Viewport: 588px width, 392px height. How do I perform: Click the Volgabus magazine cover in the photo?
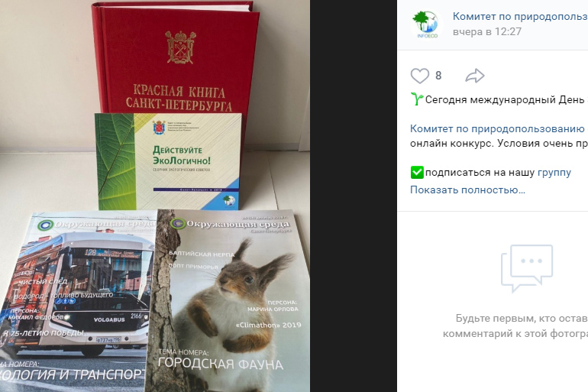click(x=77, y=301)
